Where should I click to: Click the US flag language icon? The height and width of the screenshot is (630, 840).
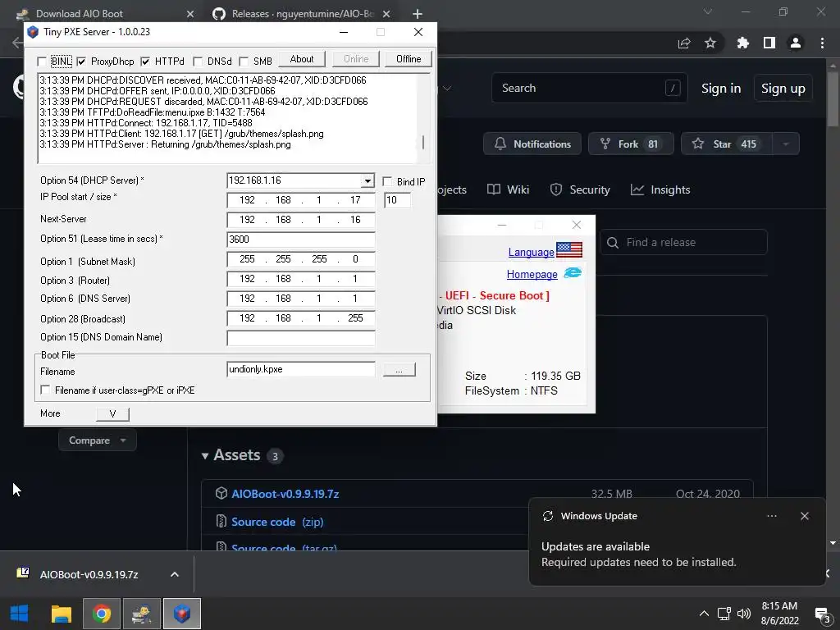point(569,249)
